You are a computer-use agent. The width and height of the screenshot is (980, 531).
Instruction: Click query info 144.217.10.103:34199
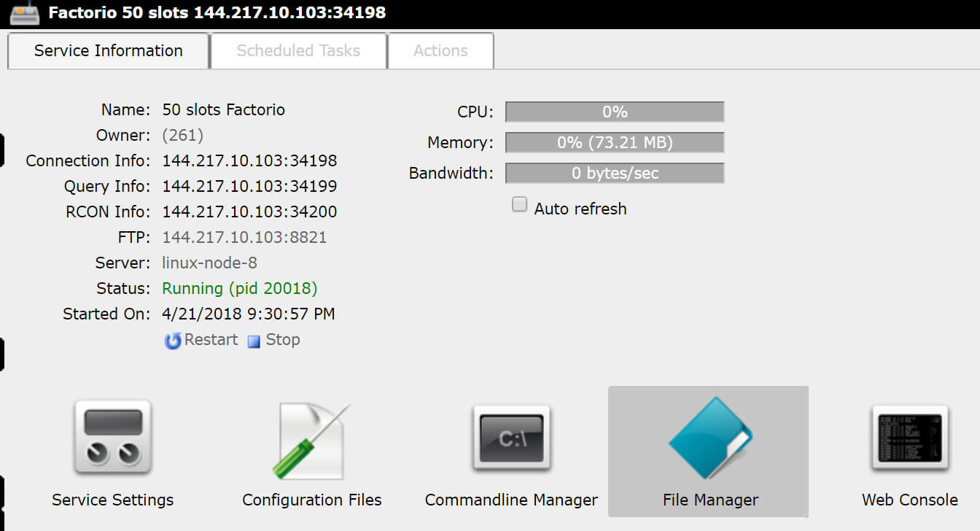[249, 187]
